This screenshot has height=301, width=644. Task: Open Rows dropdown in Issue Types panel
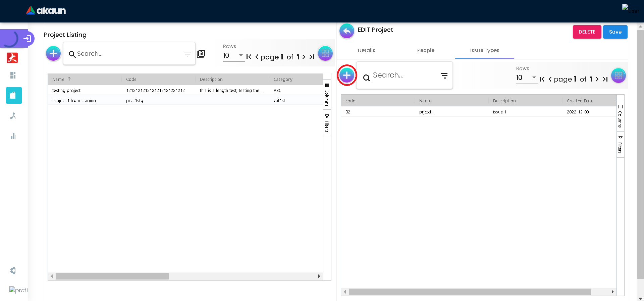527,78
